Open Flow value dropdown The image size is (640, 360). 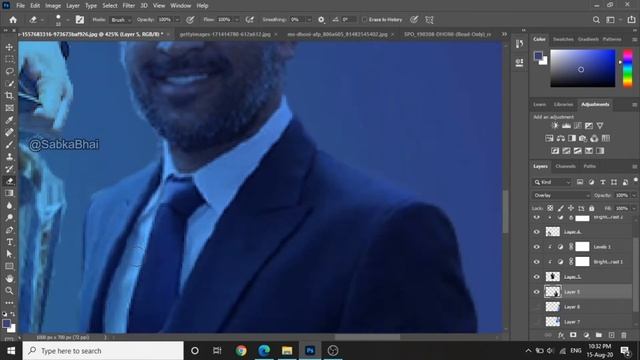[236, 20]
